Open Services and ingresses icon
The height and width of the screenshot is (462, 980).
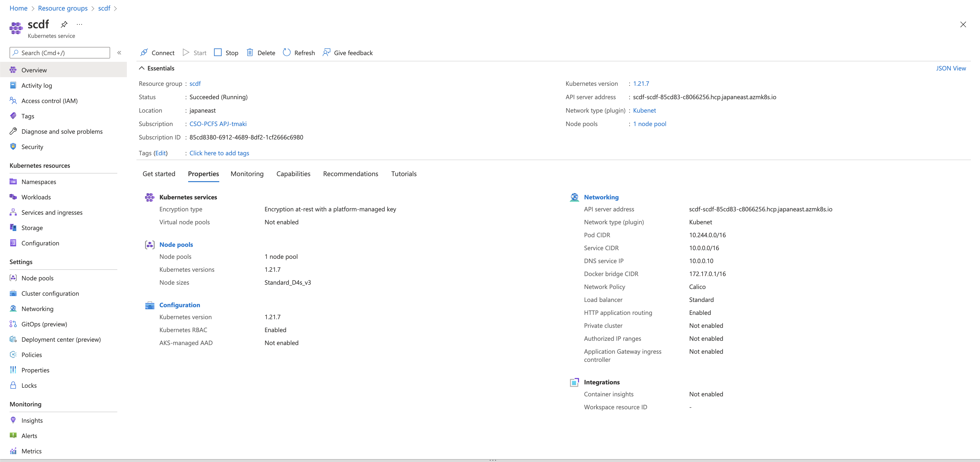(x=13, y=212)
